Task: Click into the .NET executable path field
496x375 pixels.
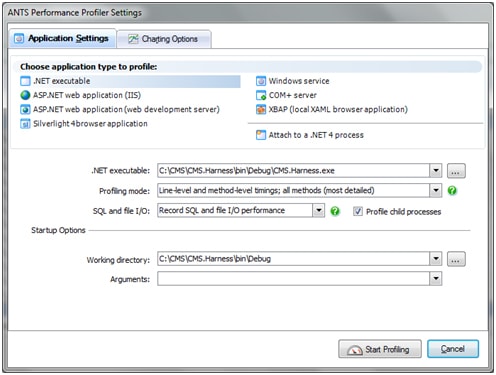Action: (293, 171)
